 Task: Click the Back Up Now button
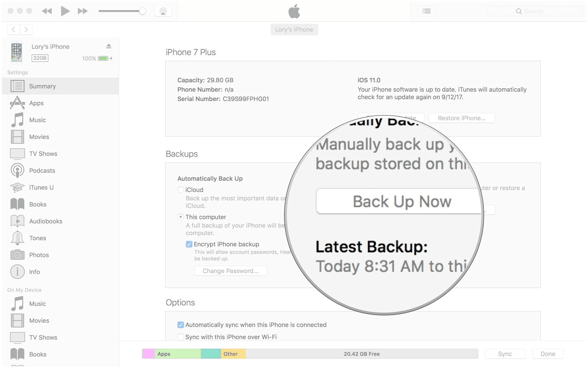pos(401,201)
